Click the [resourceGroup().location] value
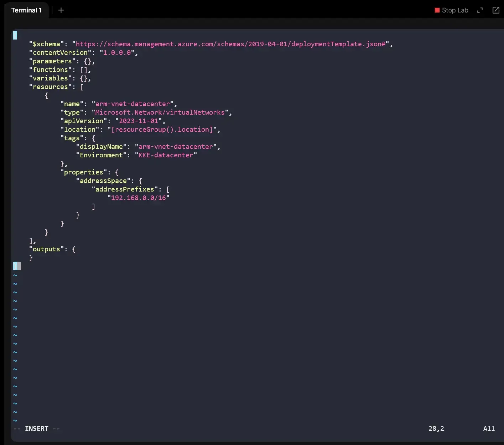Image resolution: width=504 pixels, height=445 pixels. coord(162,129)
